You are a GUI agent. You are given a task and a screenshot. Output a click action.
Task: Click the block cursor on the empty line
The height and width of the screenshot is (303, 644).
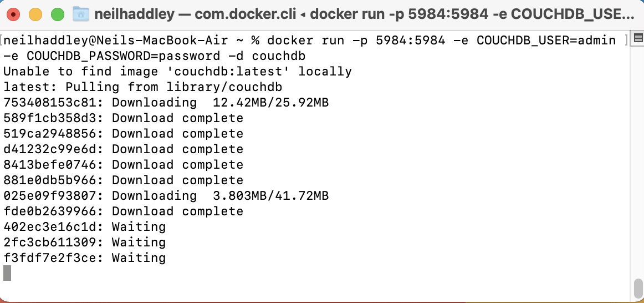(x=7, y=272)
